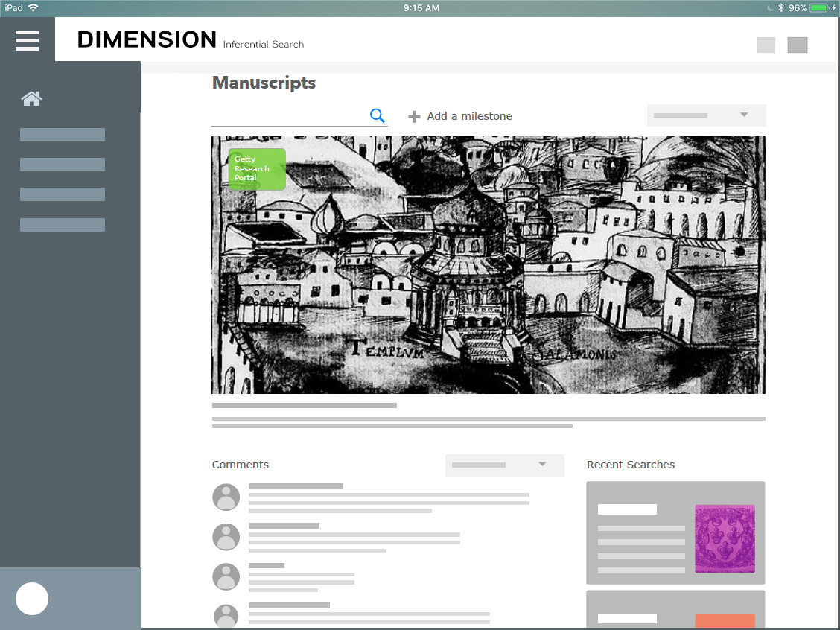
Task: Click the white profile circle in sidebar
Action: coord(32,599)
